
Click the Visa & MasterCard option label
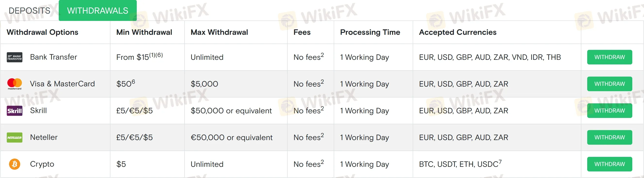[x=62, y=84]
